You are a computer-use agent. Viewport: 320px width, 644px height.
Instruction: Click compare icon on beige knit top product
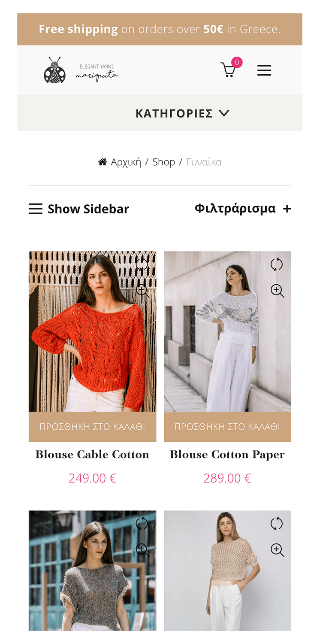(x=277, y=524)
